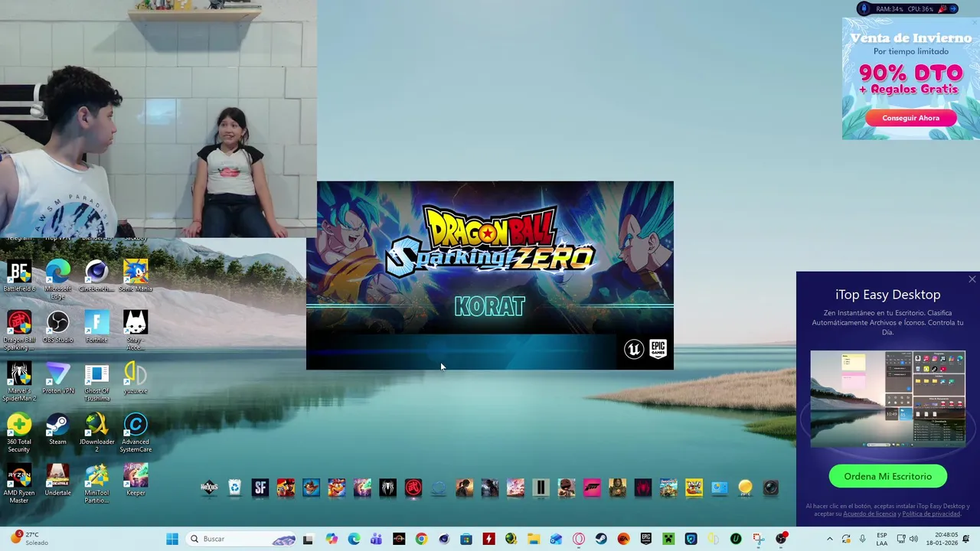Select the Stray cat desktop icon

136,331
